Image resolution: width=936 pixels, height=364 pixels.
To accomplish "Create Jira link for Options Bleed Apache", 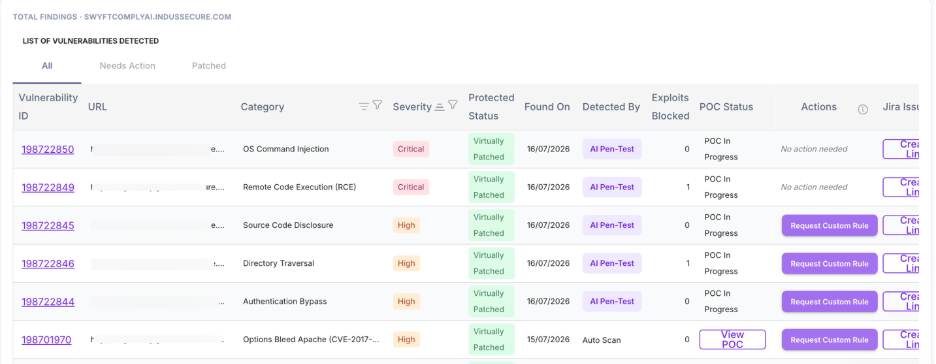I will tap(901, 340).
